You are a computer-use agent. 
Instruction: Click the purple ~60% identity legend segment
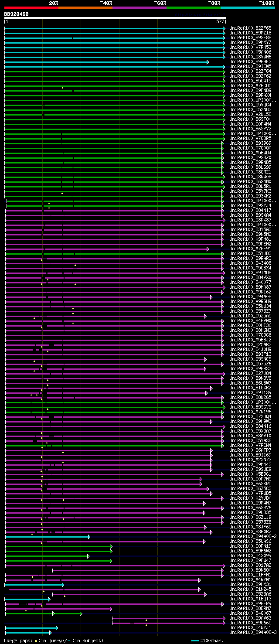pyautogui.click(x=139, y=8)
